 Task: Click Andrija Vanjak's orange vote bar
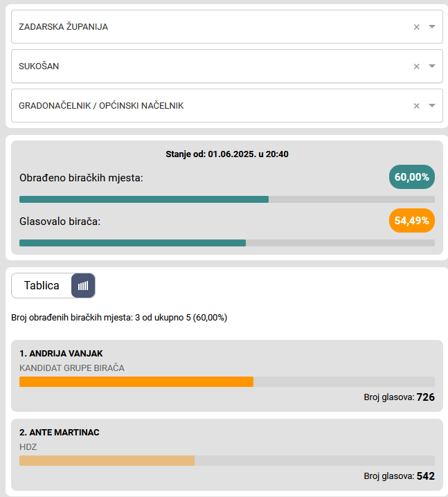[x=136, y=381]
